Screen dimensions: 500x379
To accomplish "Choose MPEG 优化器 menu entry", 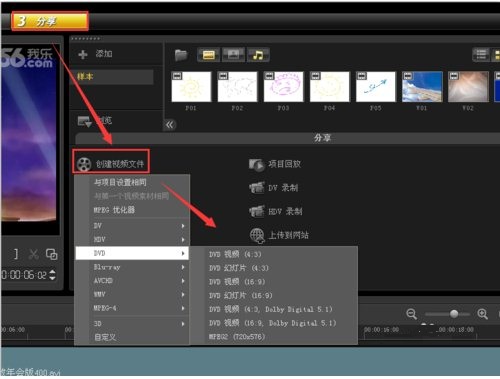I will pyautogui.click(x=132, y=210).
